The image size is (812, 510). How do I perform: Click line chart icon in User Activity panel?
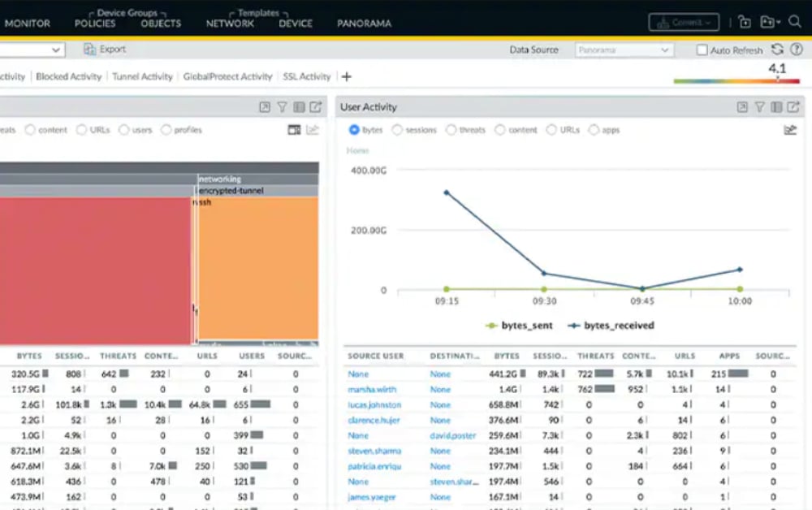[789, 130]
